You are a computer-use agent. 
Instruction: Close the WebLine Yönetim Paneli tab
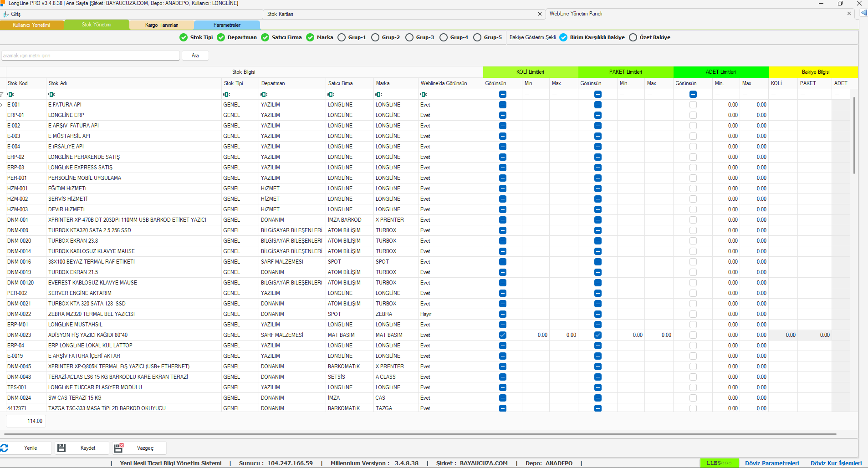coord(849,14)
